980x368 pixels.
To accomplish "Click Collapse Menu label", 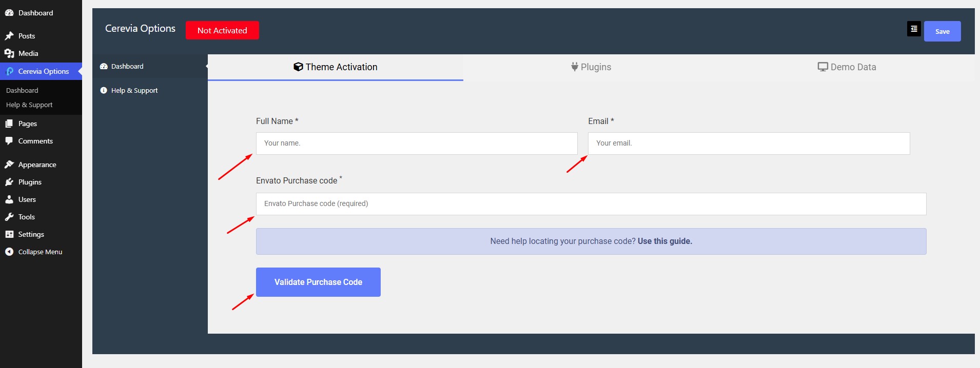I will [40, 252].
